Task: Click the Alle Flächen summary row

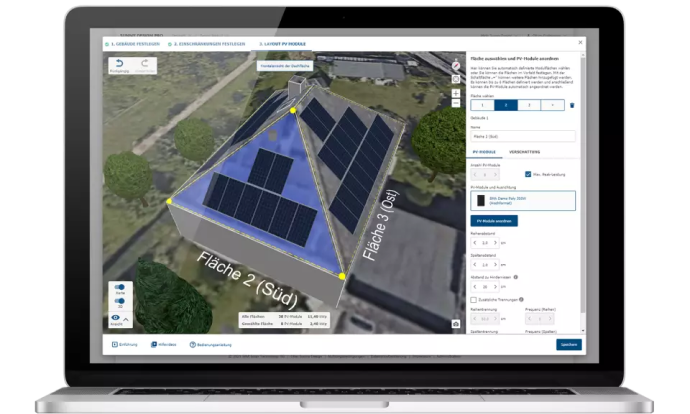Action: (285, 316)
